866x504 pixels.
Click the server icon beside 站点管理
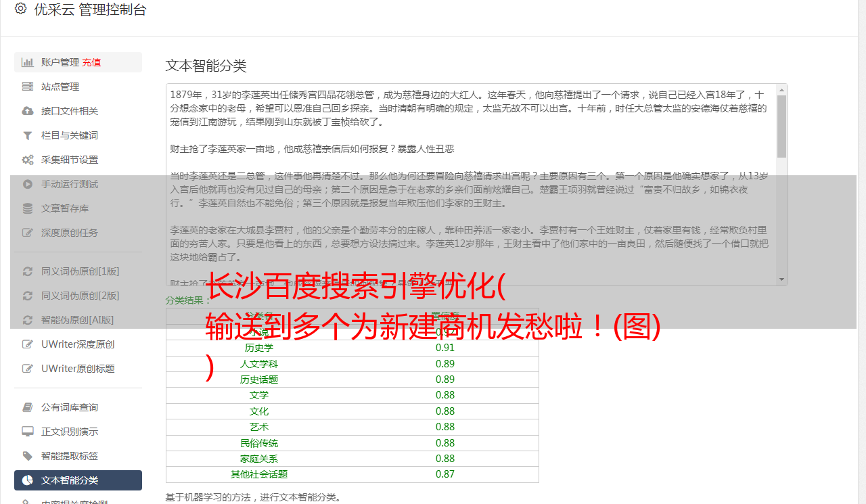[28, 87]
